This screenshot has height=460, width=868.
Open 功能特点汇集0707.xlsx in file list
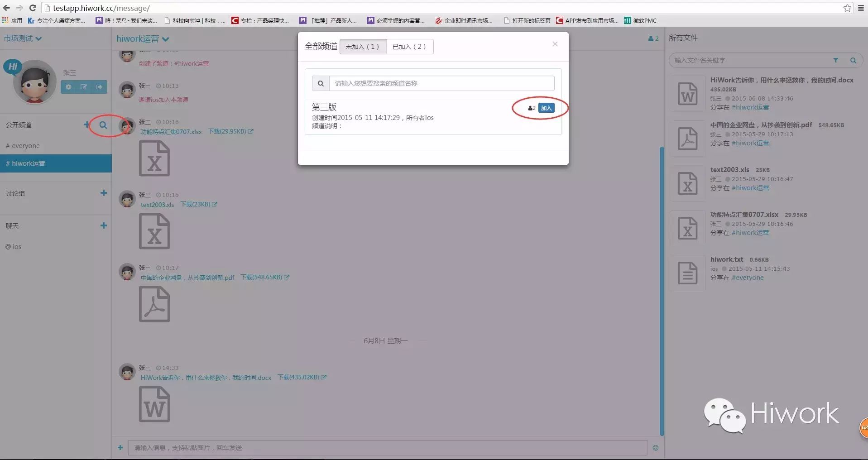click(x=744, y=215)
